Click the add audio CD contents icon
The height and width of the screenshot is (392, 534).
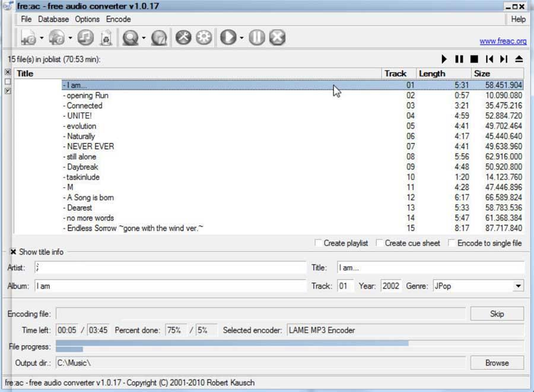pyautogui.click(x=56, y=37)
